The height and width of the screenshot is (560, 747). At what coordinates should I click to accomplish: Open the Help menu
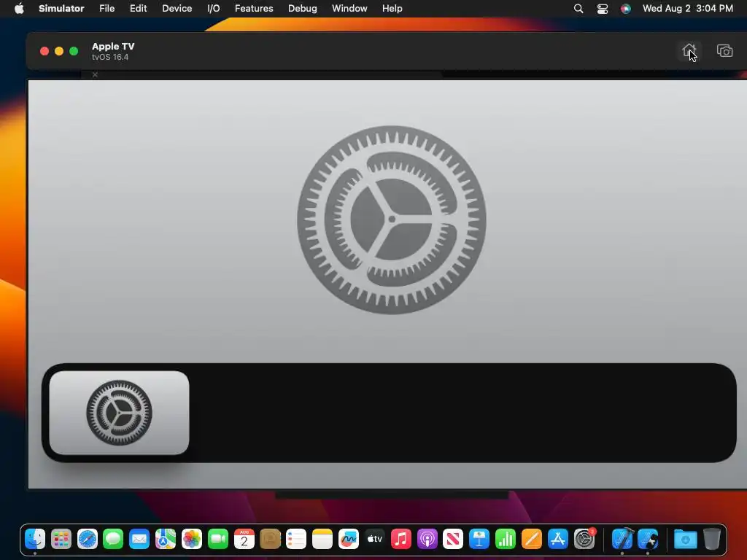[392, 8]
